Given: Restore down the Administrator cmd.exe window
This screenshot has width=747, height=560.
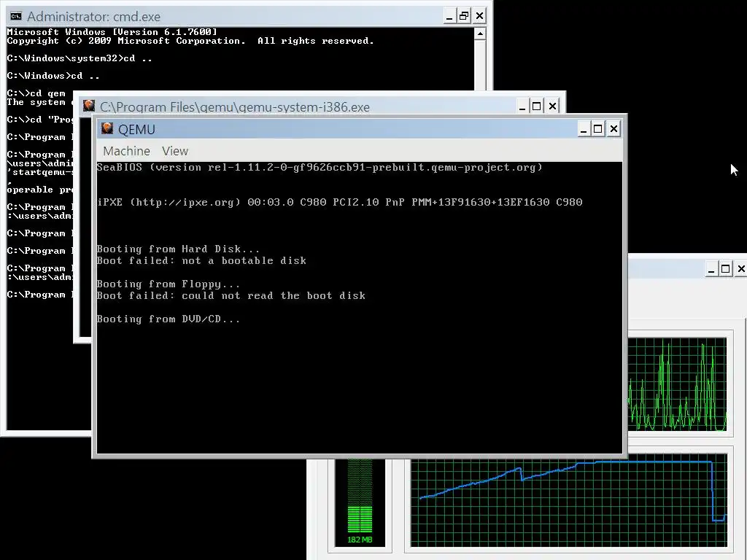Looking at the screenshot, I should (463, 17).
